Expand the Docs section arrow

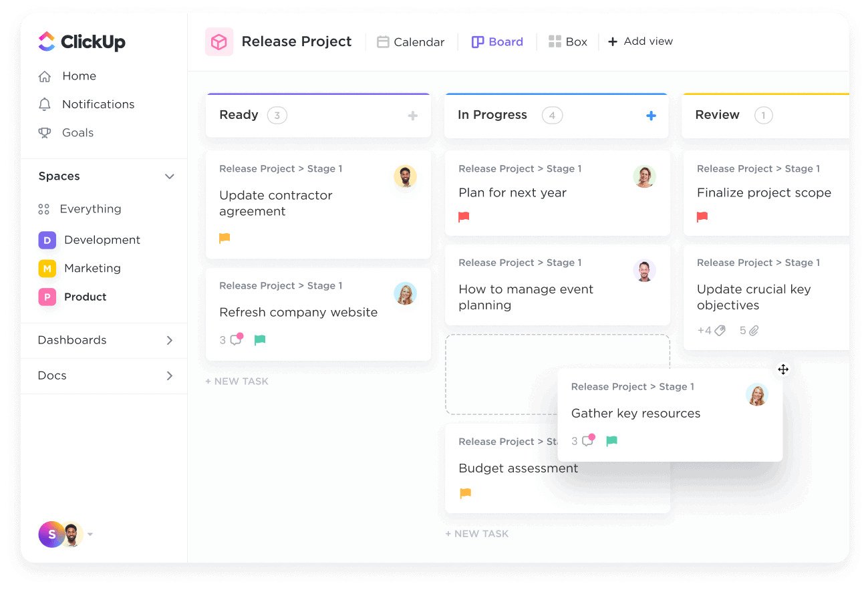pyautogui.click(x=170, y=376)
